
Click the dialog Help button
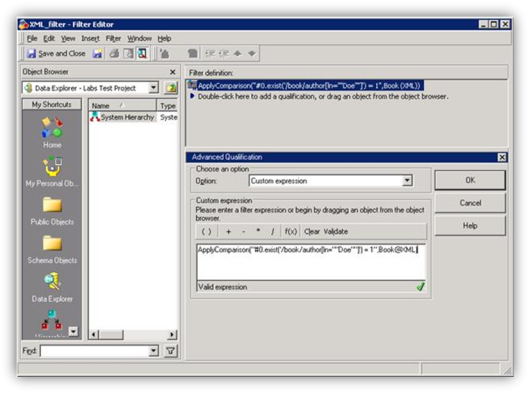point(470,226)
